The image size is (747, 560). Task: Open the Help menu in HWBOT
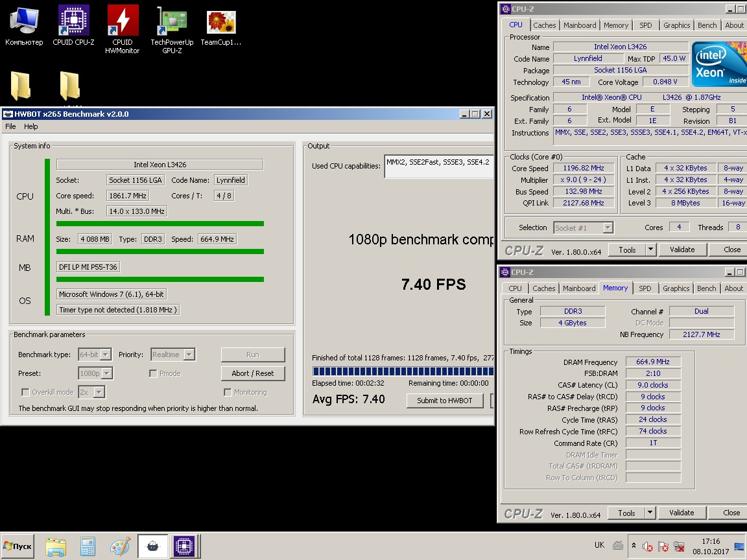31,126
